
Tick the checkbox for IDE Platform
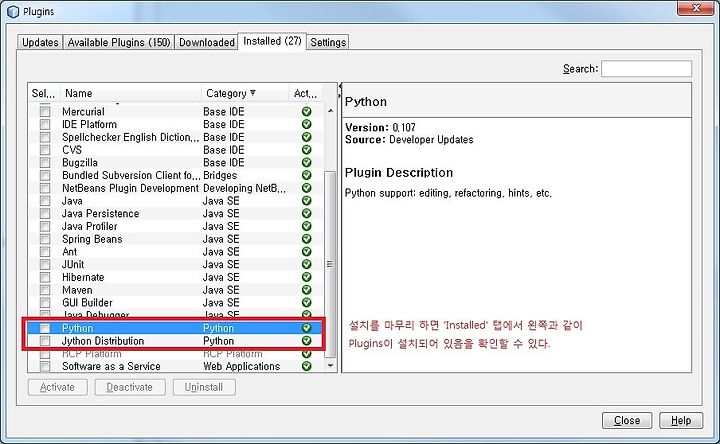click(x=45, y=124)
